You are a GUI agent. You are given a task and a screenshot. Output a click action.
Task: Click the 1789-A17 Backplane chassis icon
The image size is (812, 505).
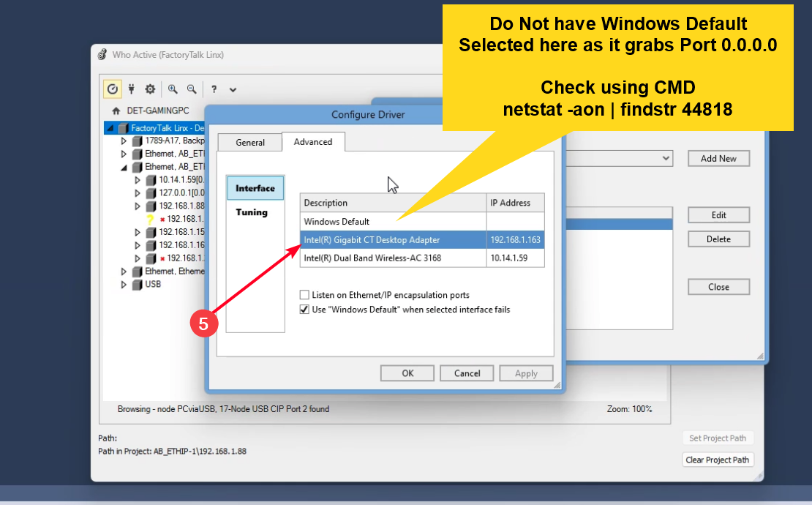tap(138, 141)
